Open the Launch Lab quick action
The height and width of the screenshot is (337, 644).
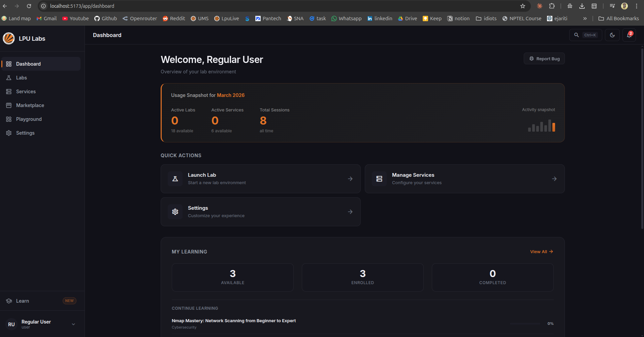(260, 179)
